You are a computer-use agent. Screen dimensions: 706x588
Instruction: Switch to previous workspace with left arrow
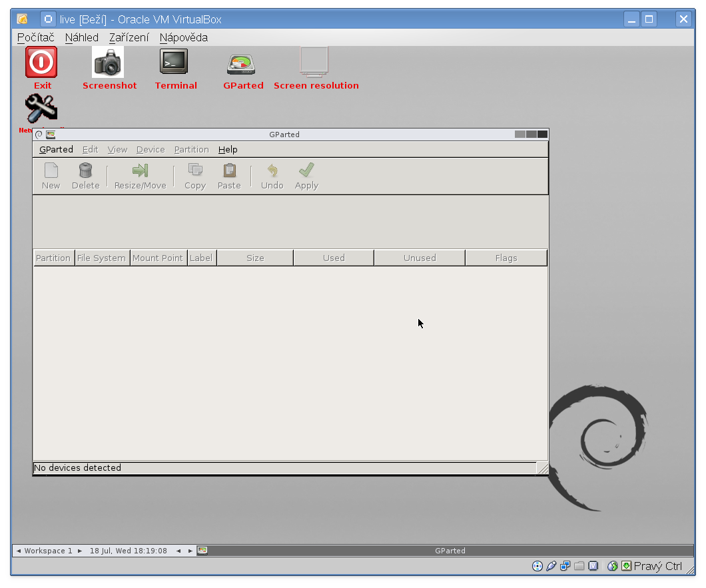coord(19,551)
